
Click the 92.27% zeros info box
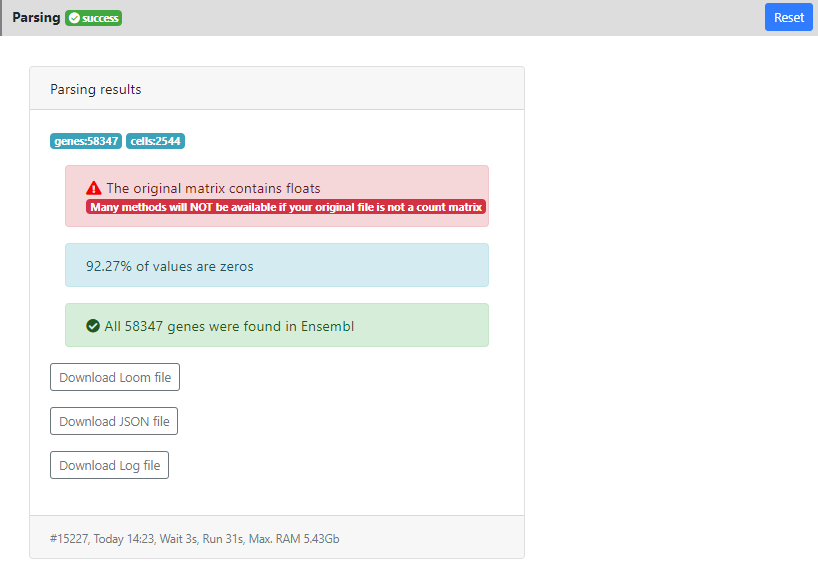[276, 266]
